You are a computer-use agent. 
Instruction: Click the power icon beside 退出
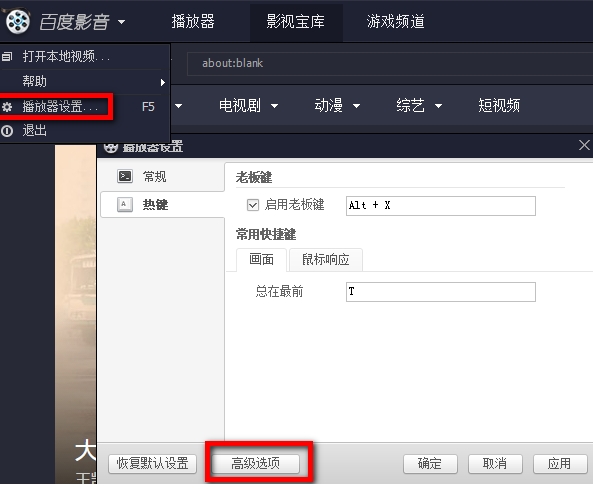(7, 131)
